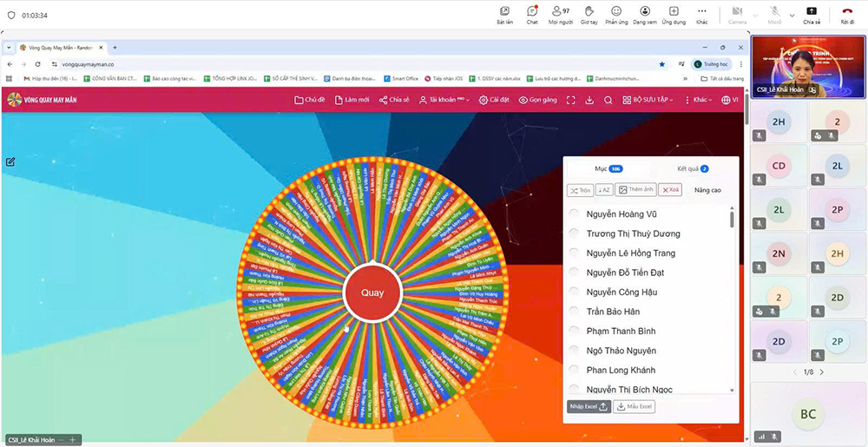This screenshot has height=447, width=868.
Task: Open search with the magnifier icon
Action: coord(608,100)
